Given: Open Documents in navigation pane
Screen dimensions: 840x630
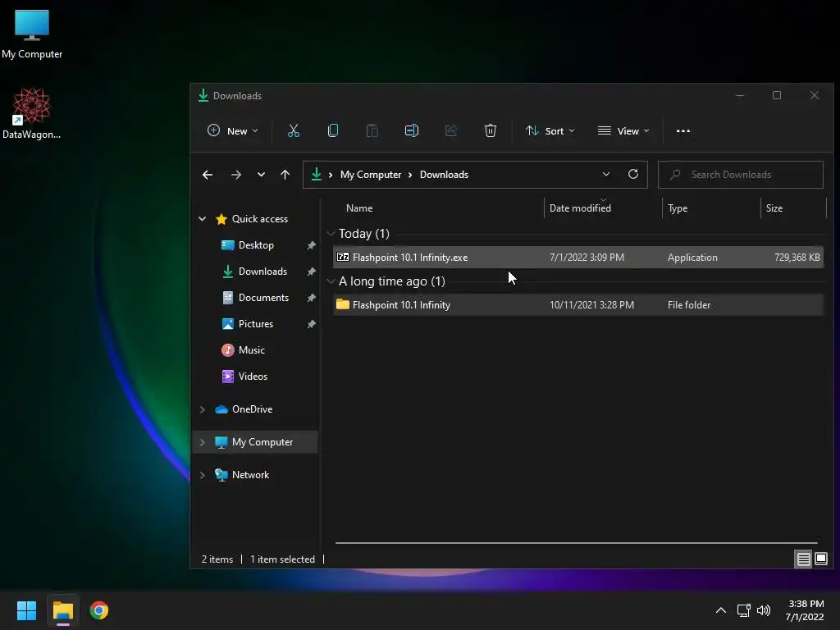Looking at the screenshot, I should [x=263, y=298].
